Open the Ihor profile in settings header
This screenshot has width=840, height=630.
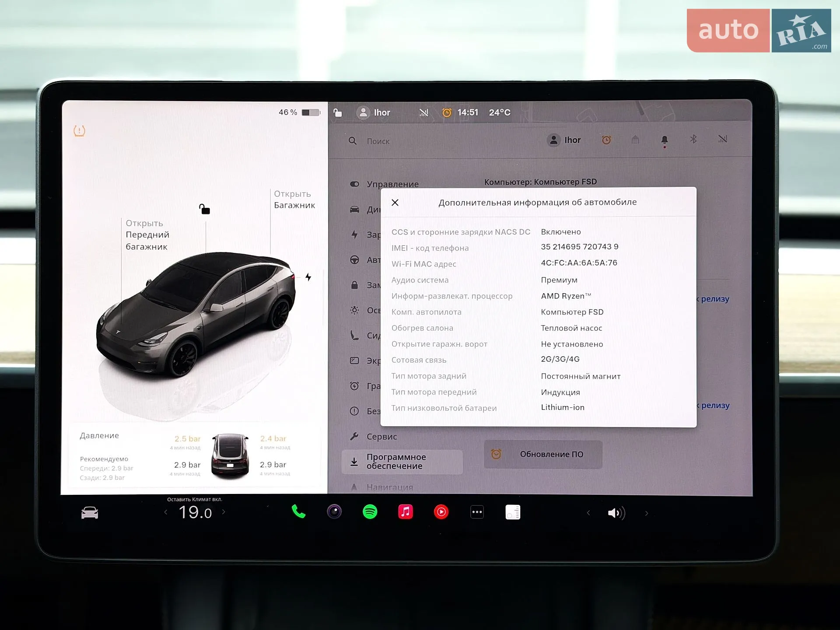click(564, 140)
